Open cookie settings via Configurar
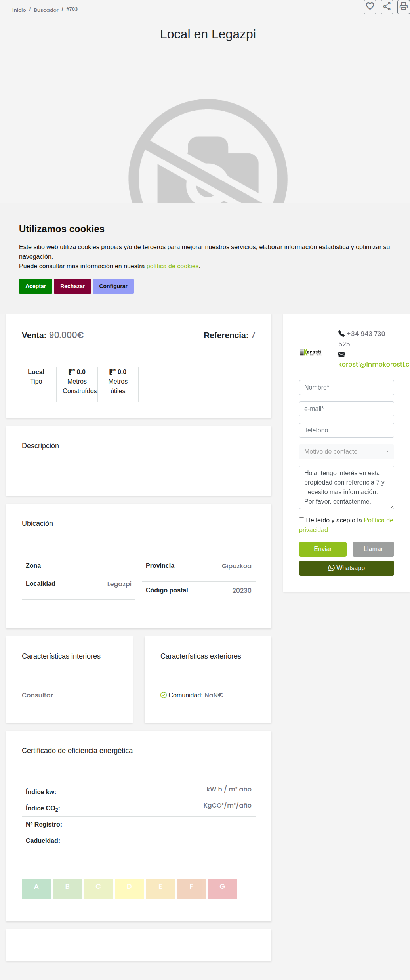Image resolution: width=410 pixels, height=980 pixels. [113, 286]
